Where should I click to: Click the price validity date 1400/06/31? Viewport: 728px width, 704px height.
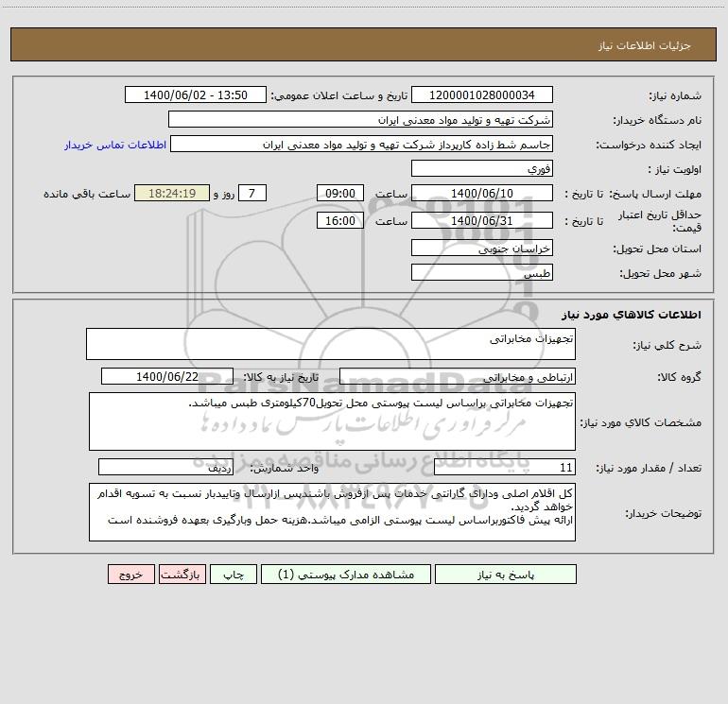[482, 220]
